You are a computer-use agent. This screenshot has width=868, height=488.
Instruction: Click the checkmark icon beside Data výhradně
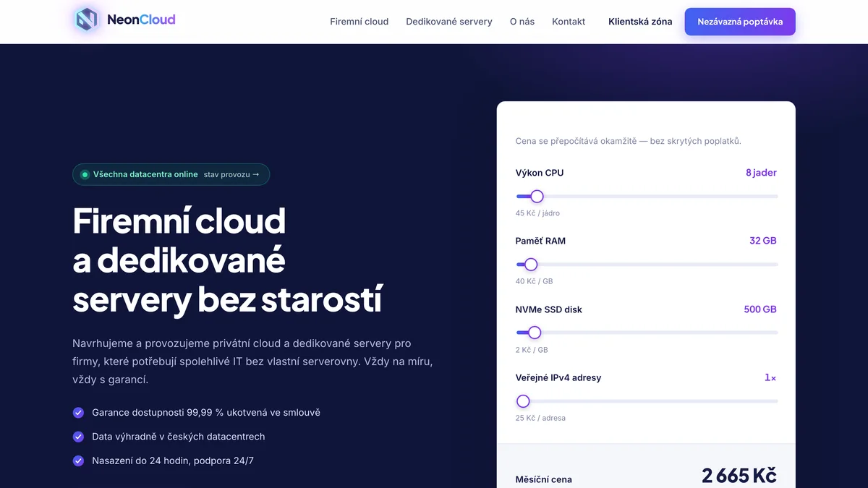[78, 437]
